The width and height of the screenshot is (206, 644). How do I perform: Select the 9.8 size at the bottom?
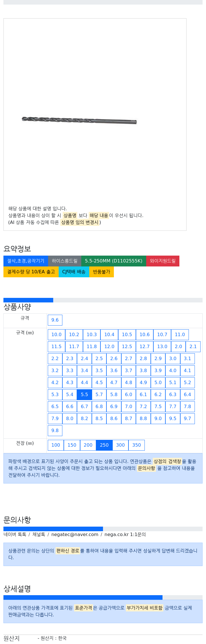(55, 430)
